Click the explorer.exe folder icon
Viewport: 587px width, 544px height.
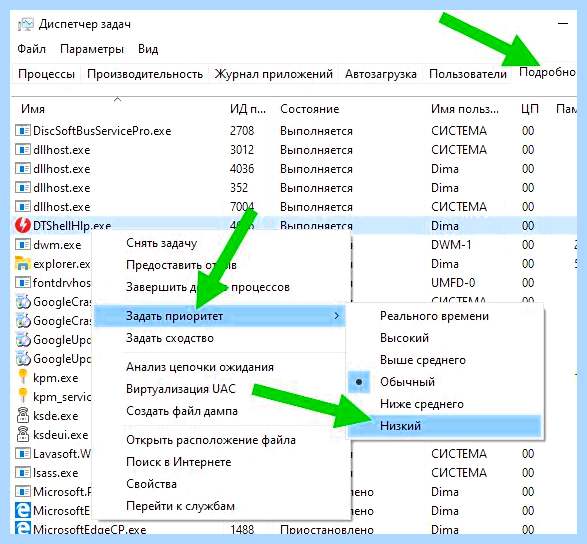(22, 264)
